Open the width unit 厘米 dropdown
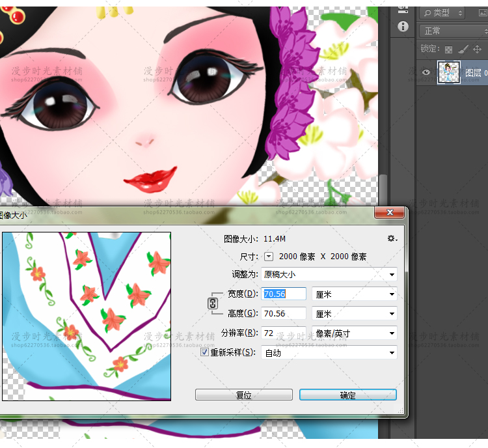The image size is (488, 448). point(355,294)
